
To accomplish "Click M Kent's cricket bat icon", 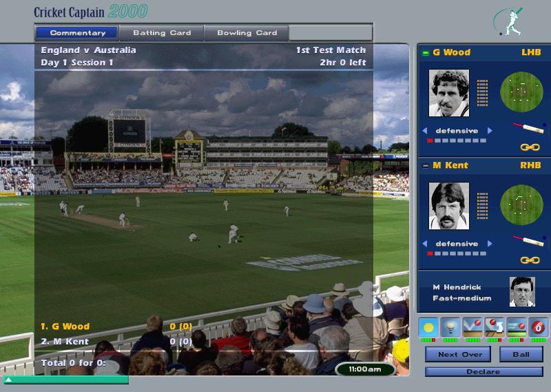I will click(x=528, y=242).
